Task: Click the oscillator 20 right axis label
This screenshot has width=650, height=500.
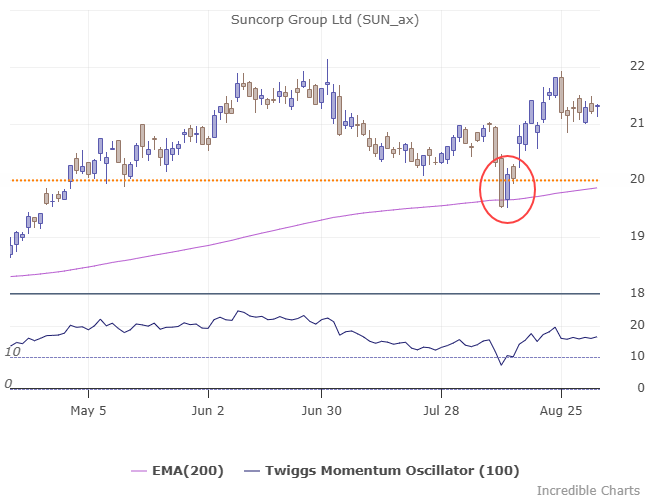Action: pos(637,325)
